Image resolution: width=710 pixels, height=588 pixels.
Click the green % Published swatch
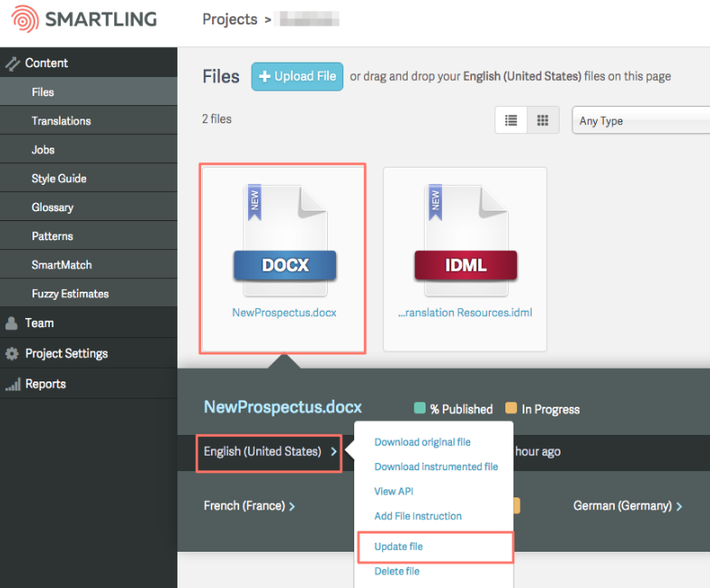(x=420, y=408)
